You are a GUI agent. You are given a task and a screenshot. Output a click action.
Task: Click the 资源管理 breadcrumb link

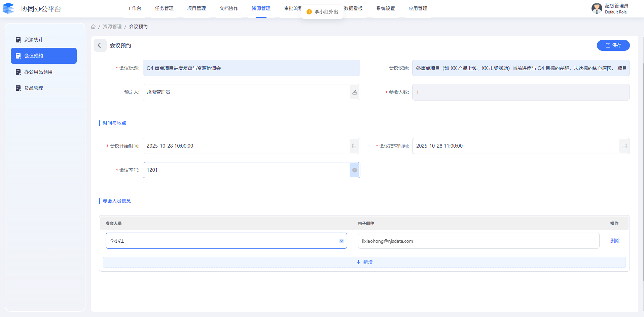112,27
